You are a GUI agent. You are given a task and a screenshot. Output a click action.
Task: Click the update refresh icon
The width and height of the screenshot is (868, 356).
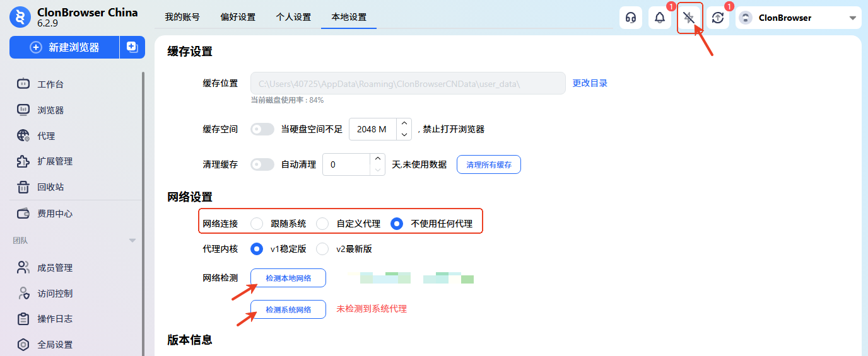click(x=718, y=18)
